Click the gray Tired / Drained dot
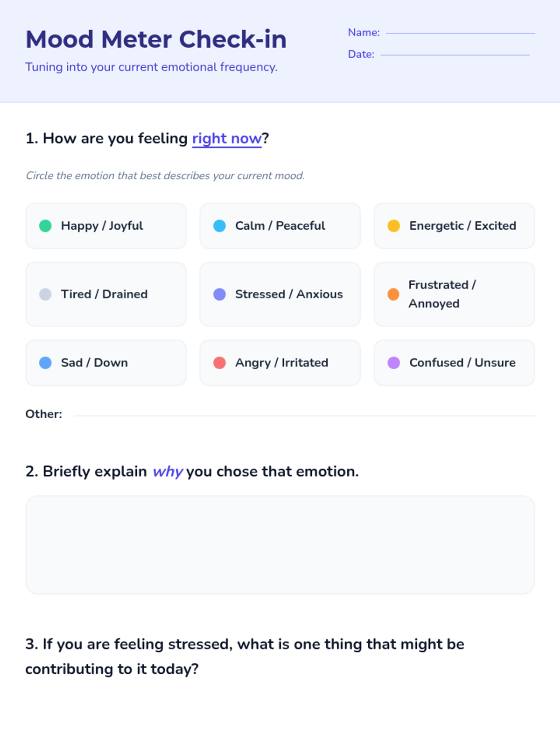560x747 pixels. pyautogui.click(x=45, y=294)
